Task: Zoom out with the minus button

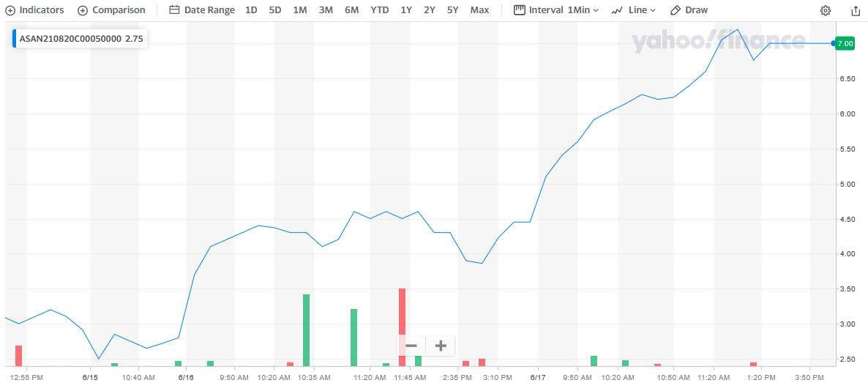Action: [x=411, y=346]
